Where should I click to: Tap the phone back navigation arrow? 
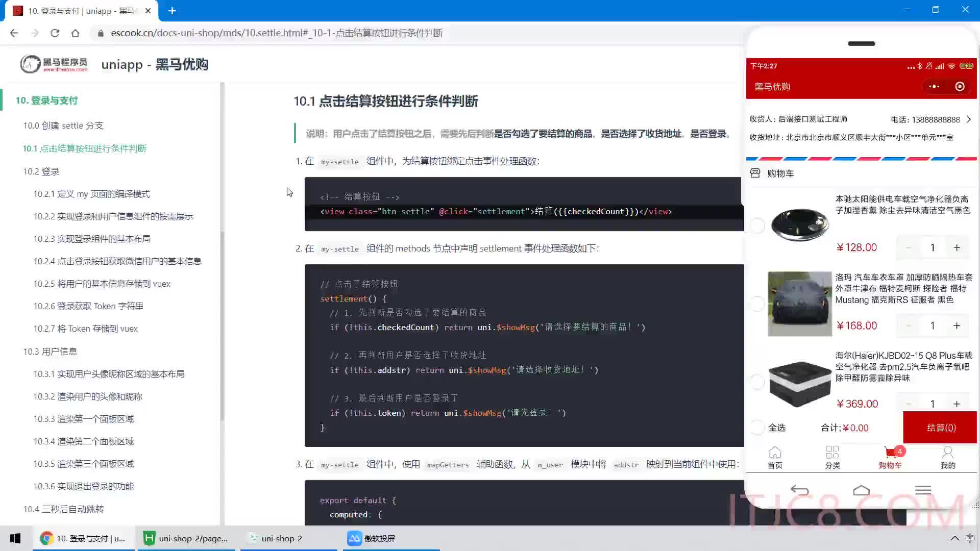coord(800,490)
